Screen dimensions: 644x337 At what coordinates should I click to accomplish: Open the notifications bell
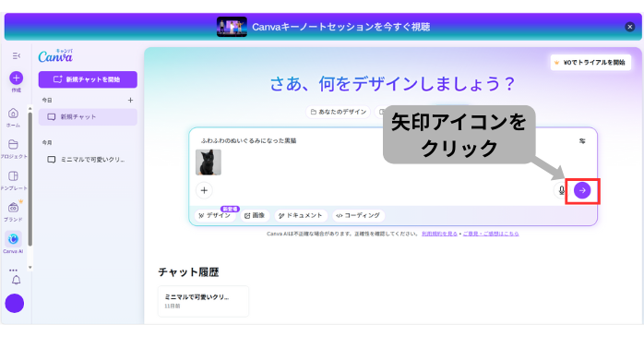16,281
